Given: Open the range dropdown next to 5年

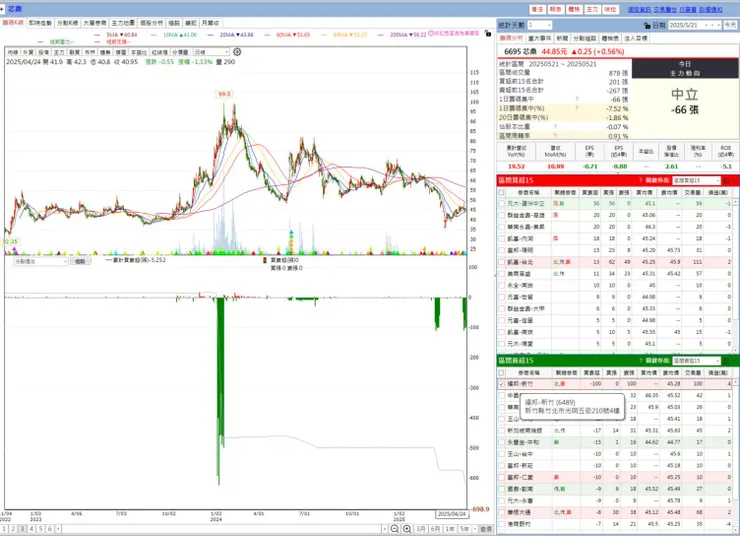Looking at the screenshot, I should tap(476, 529).
